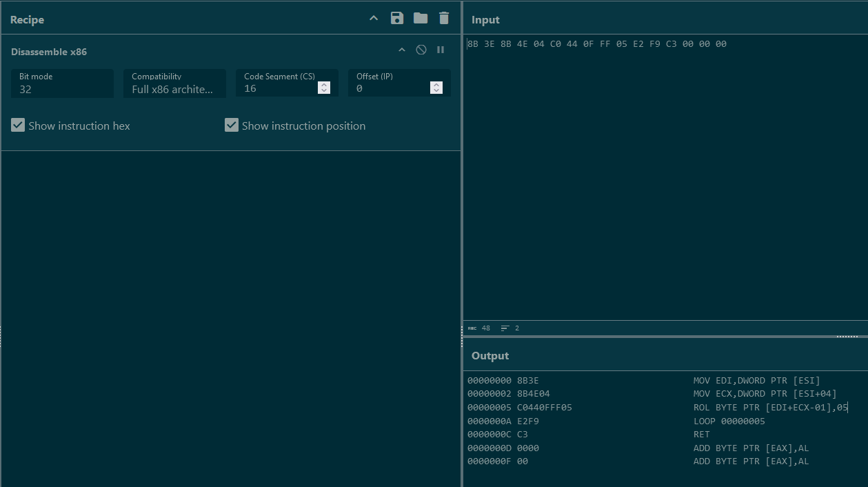Decrease the Offset (IP) value

tap(436, 90)
